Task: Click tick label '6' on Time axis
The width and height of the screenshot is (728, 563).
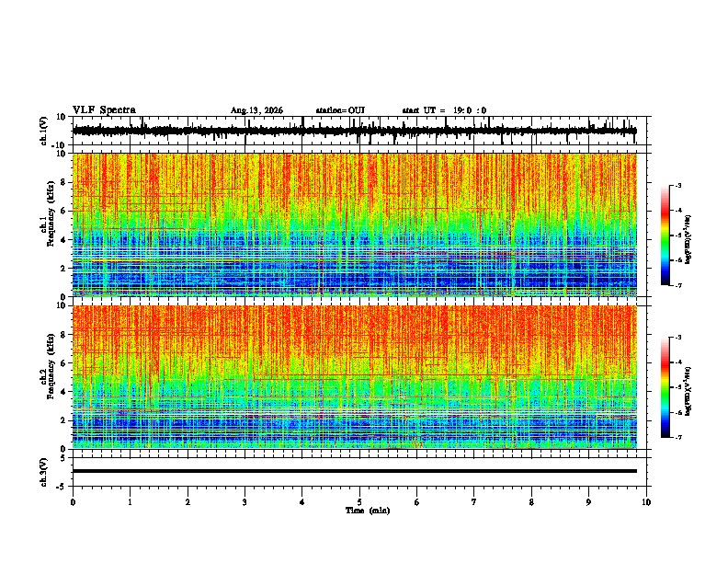Action: pyautogui.click(x=417, y=502)
